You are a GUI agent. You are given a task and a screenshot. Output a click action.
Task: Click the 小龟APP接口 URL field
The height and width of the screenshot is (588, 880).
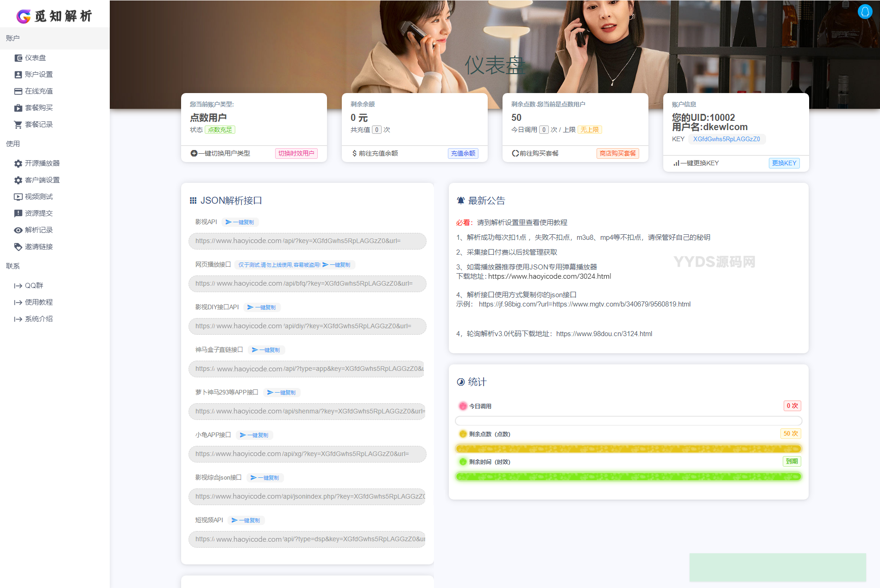308,454
